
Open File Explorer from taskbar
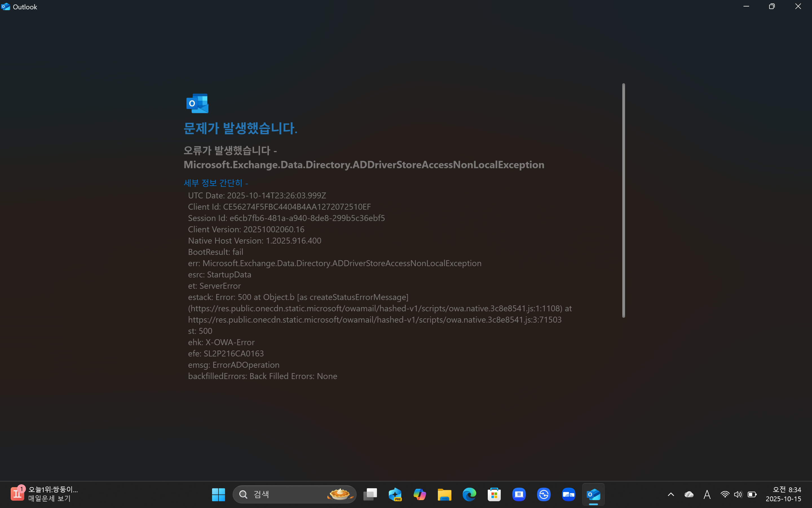tap(445, 494)
